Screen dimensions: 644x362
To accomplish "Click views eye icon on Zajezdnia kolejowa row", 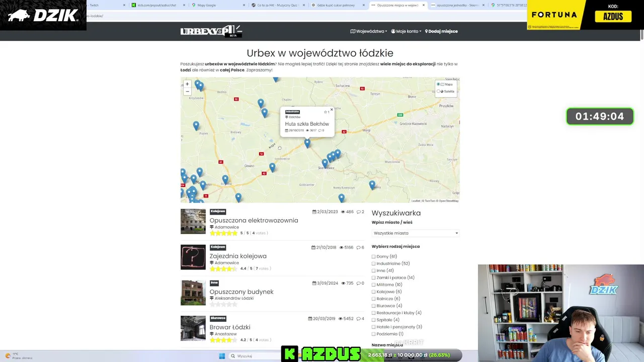I will [342, 247].
